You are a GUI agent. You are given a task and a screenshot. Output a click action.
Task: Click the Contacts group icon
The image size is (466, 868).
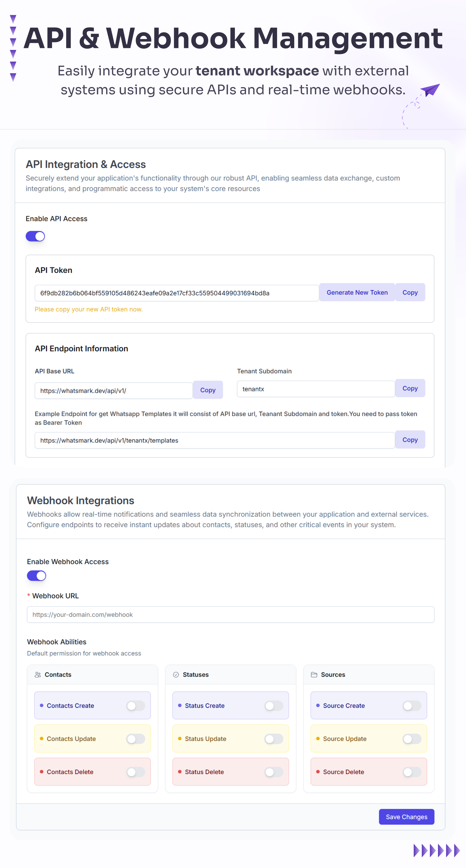38,675
